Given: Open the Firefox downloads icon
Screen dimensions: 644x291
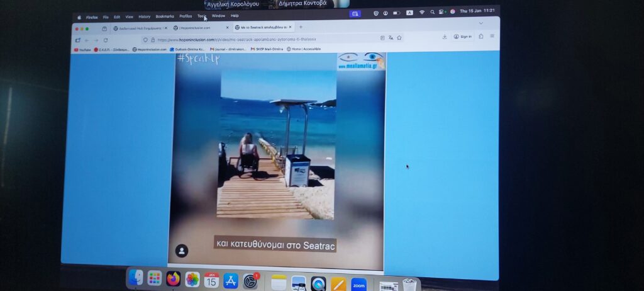Looking at the screenshot, I should pos(445,37).
